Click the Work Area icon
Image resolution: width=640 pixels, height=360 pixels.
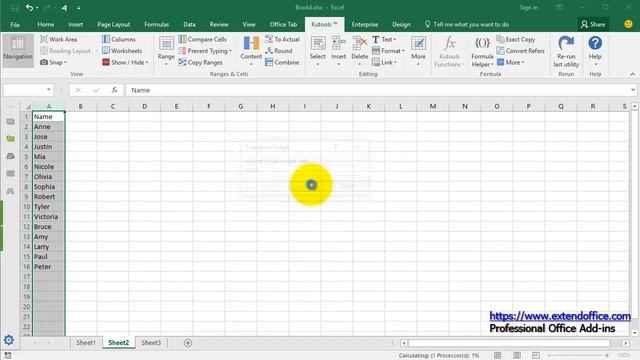click(x=44, y=39)
